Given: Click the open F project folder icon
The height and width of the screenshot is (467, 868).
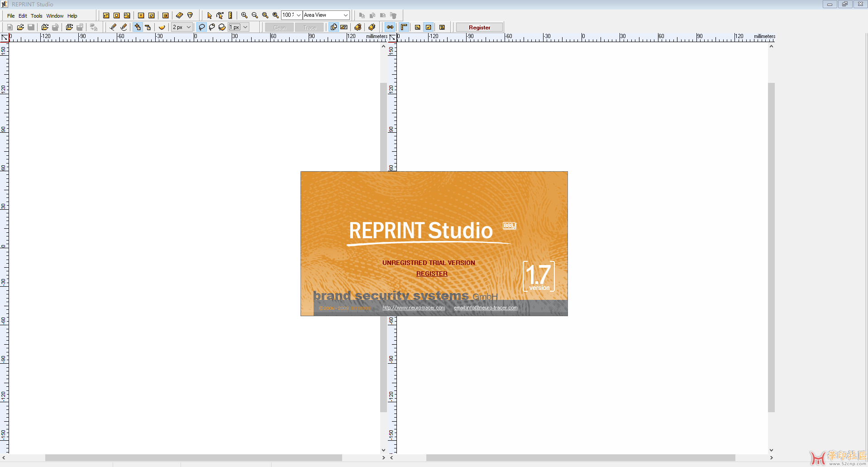Looking at the screenshot, I should 69,27.
